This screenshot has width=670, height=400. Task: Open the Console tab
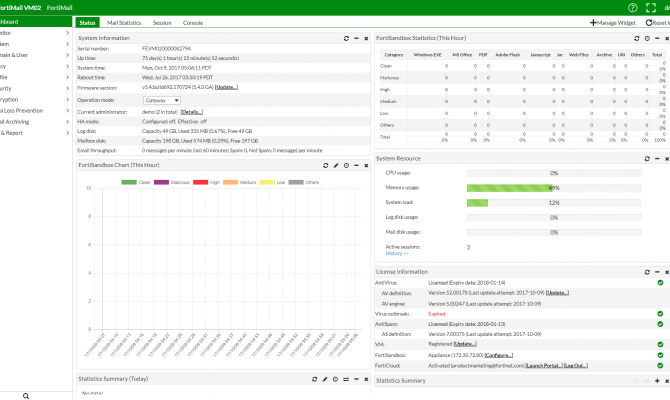click(x=193, y=23)
